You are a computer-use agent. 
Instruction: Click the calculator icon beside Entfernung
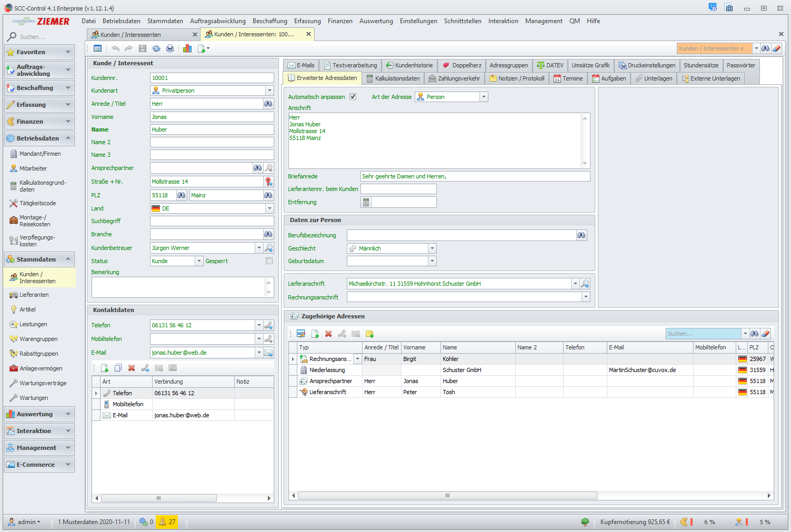point(366,202)
